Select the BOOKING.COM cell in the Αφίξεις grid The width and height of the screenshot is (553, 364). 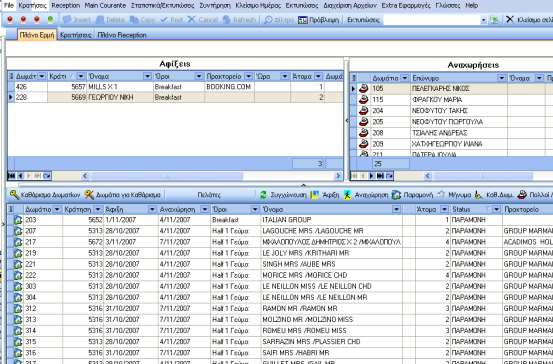click(229, 87)
